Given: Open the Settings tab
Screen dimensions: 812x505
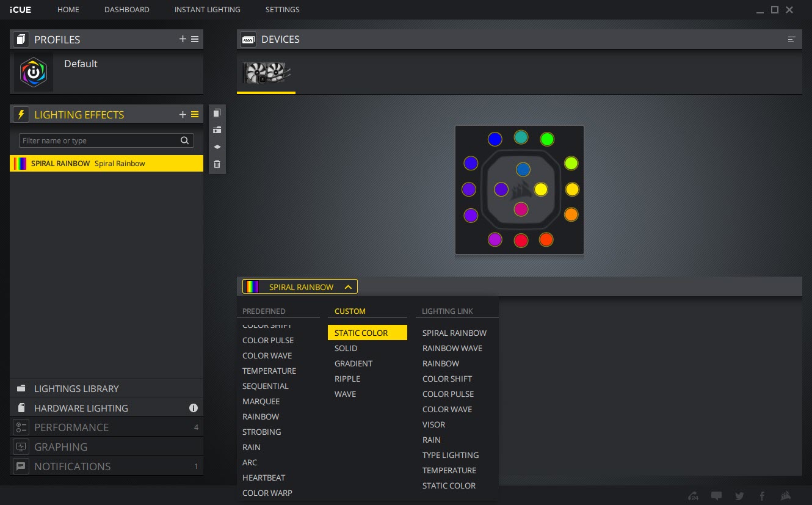Looking at the screenshot, I should click(283, 10).
